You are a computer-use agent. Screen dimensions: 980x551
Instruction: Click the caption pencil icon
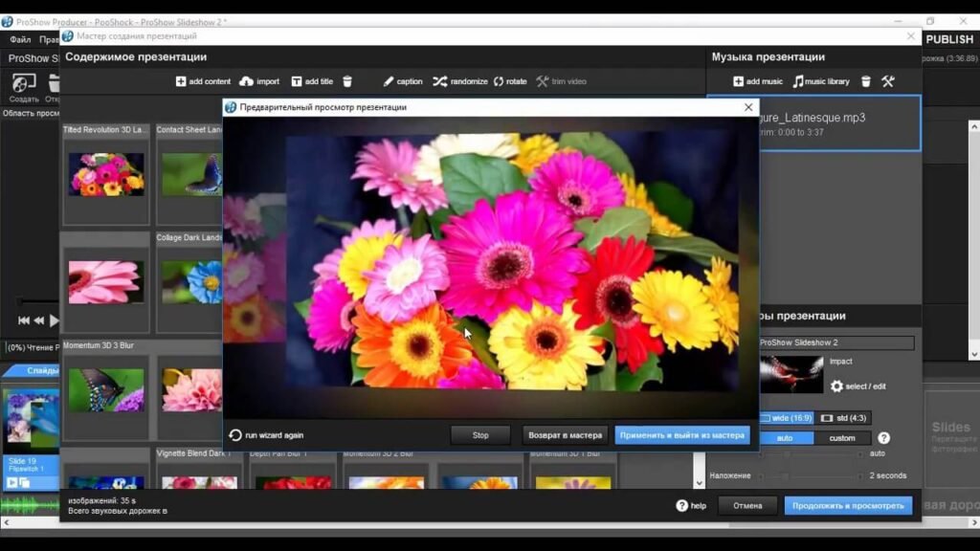(x=389, y=81)
